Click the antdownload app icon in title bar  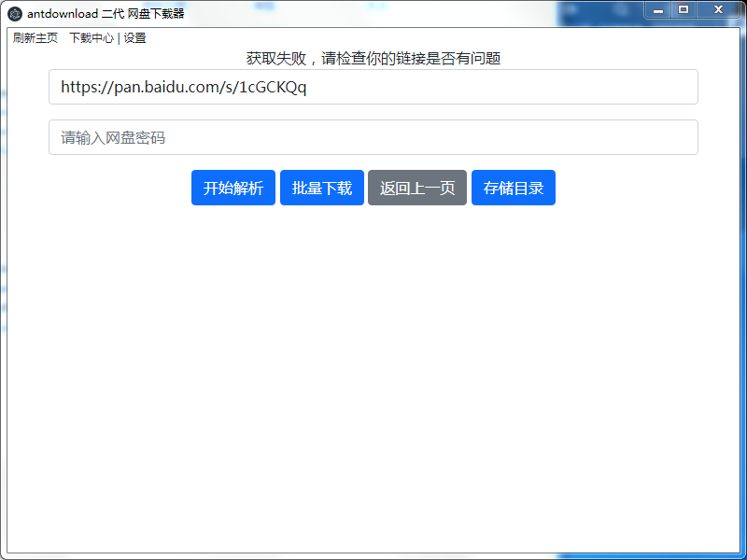(x=15, y=14)
